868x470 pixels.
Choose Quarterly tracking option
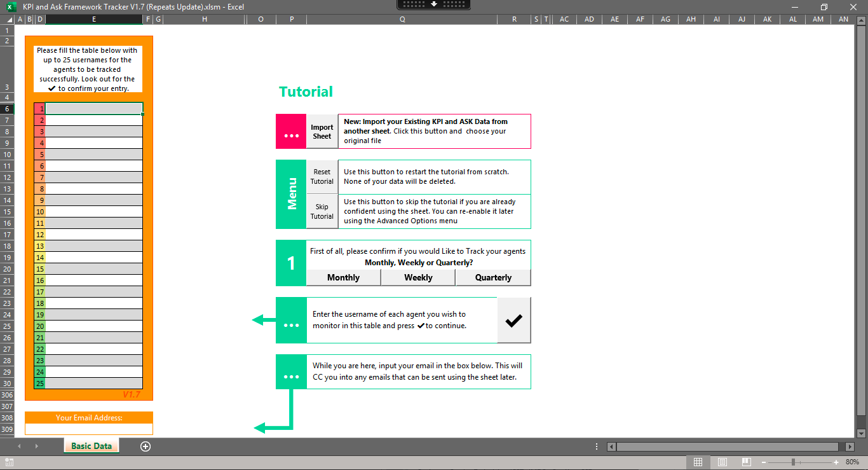pos(493,277)
